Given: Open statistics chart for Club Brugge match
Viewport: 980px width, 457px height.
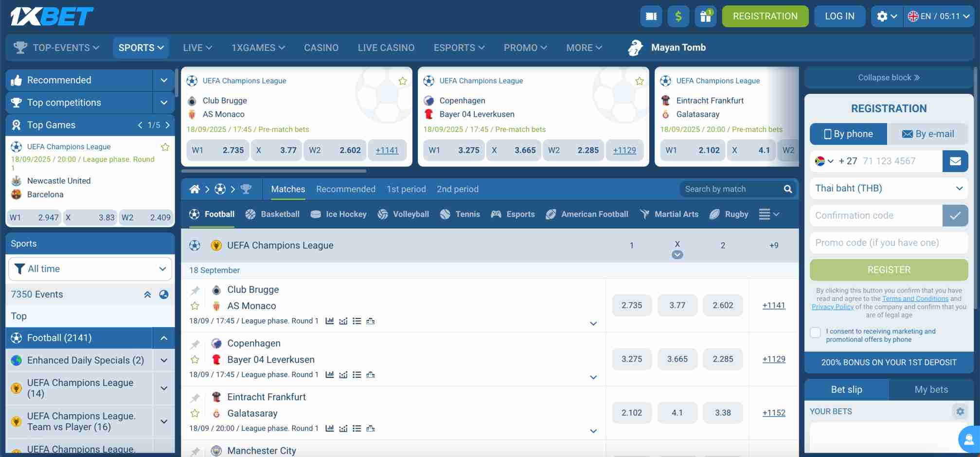Looking at the screenshot, I should [x=330, y=321].
